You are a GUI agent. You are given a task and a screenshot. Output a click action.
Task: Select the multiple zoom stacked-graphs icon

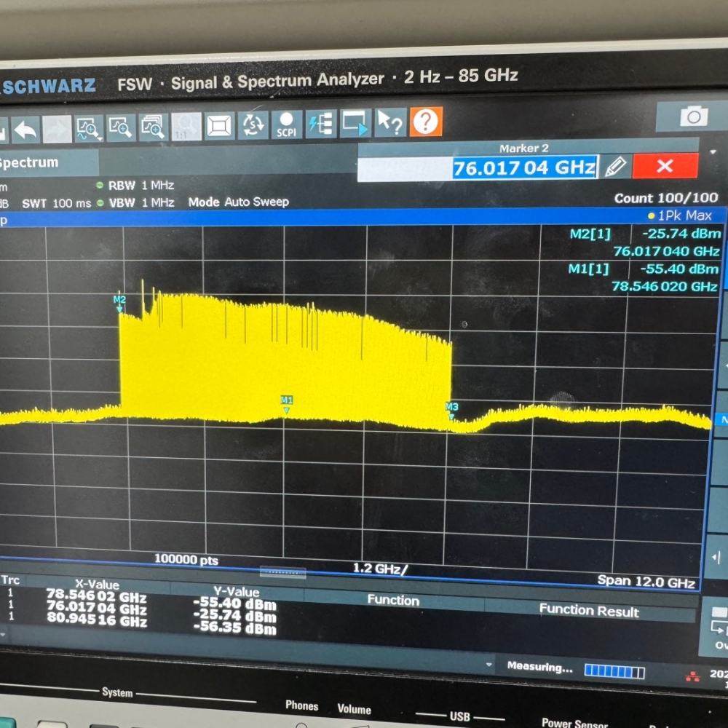[x=153, y=127]
